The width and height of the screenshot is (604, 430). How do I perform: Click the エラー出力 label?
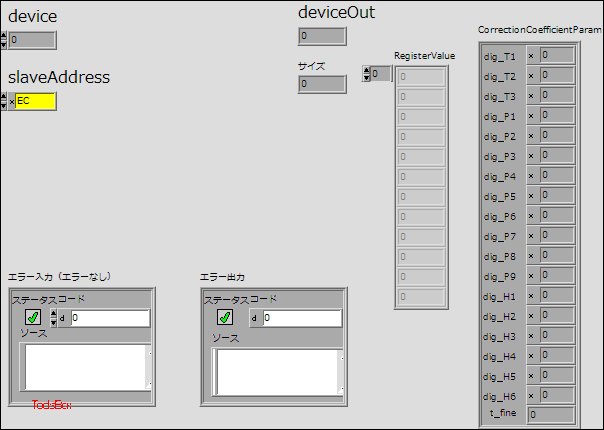pyautogui.click(x=222, y=277)
